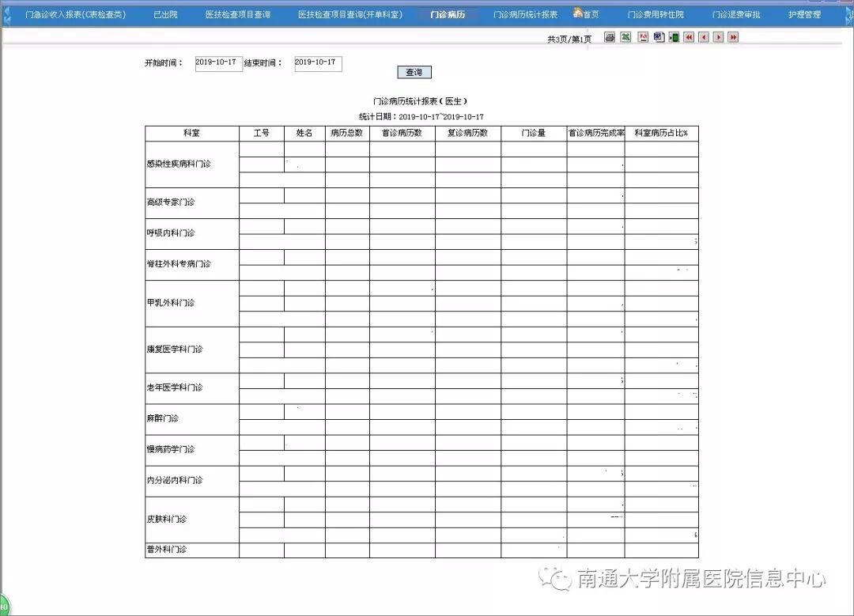This screenshot has height=616, width=854.
Task: Click the 结束时间 date field
Action: click(318, 64)
